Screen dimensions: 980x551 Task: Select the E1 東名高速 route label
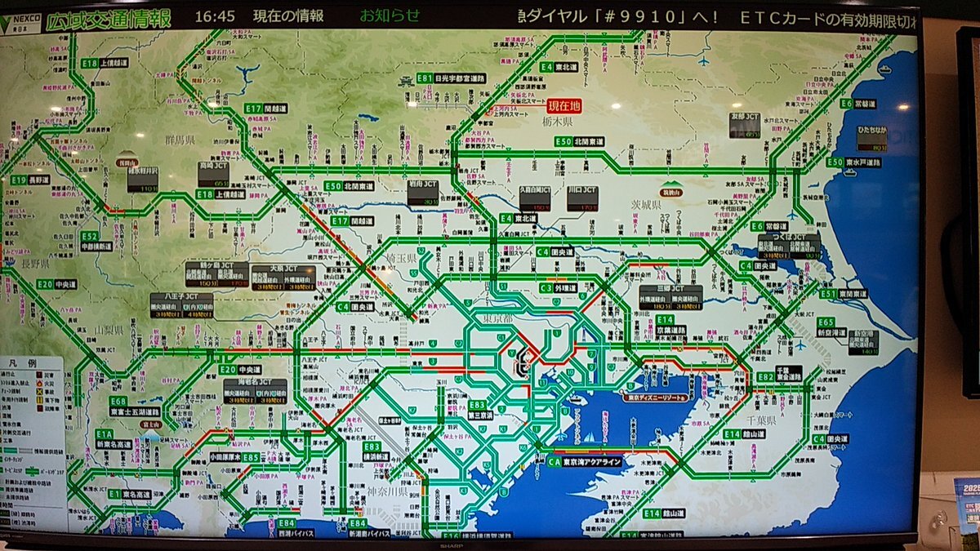[x=129, y=494]
